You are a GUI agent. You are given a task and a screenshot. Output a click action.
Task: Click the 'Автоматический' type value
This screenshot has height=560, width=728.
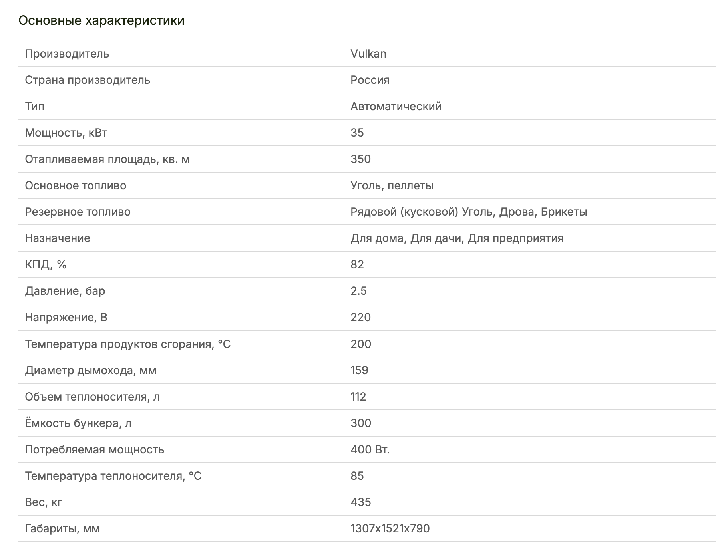click(x=396, y=106)
